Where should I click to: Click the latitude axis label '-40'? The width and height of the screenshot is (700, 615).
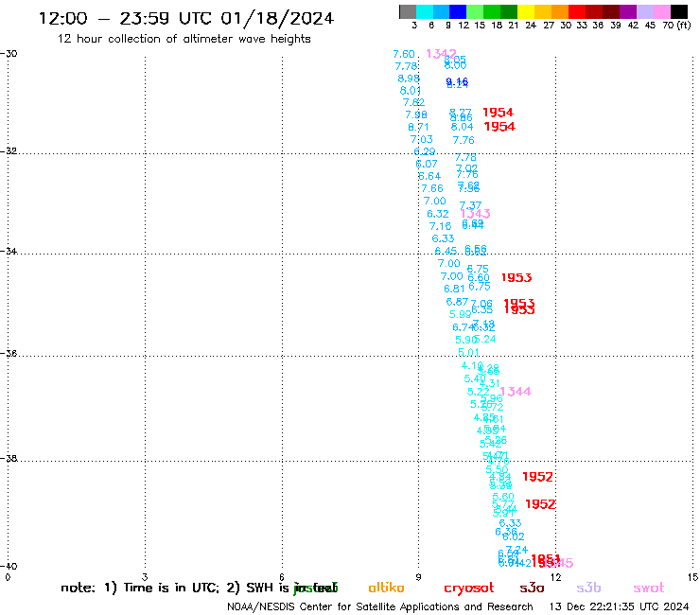click(x=9, y=566)
